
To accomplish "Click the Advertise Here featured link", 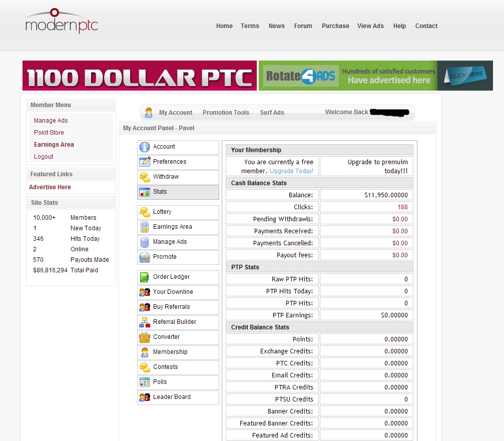I will click(50, 187).
